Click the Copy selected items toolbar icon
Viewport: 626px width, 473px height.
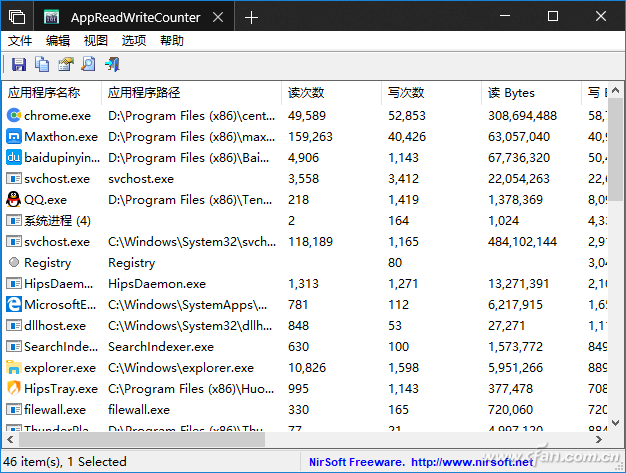[x=42, y=64]
